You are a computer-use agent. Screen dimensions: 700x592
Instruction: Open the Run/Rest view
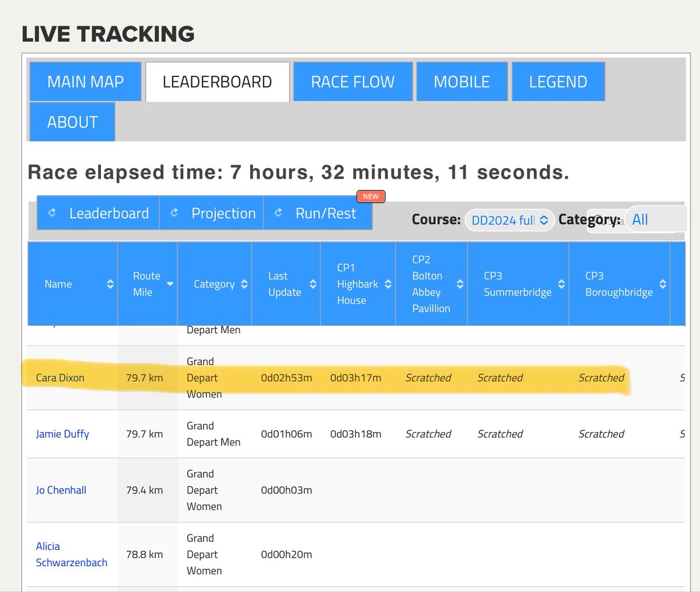[318, 213]
